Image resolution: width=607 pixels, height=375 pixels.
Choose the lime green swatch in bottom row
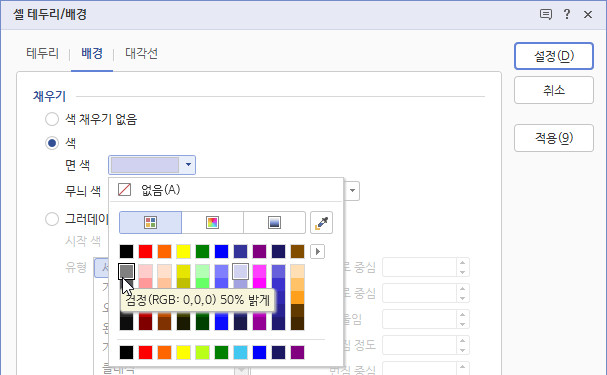tap(202, 353)
